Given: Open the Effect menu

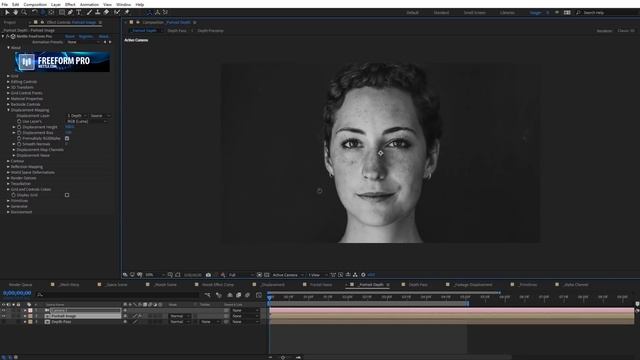Looking at the screenshot, I should pyautogui.click(x=70, y=4).
